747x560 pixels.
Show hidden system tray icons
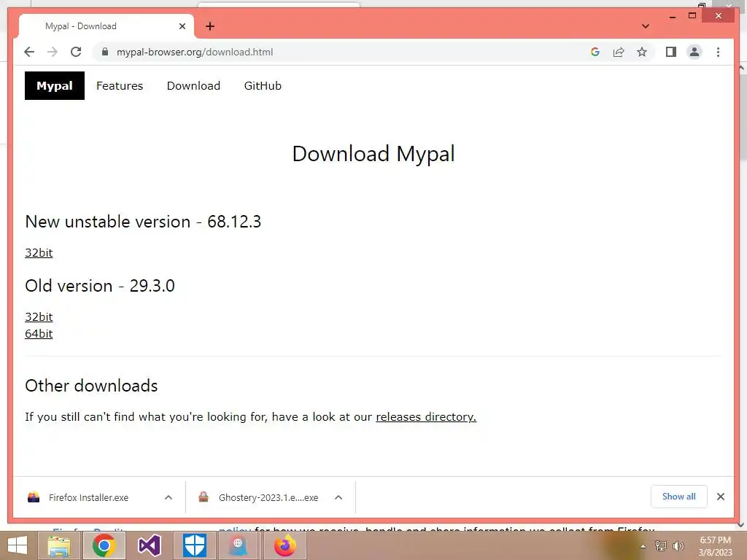coord(643,546)
